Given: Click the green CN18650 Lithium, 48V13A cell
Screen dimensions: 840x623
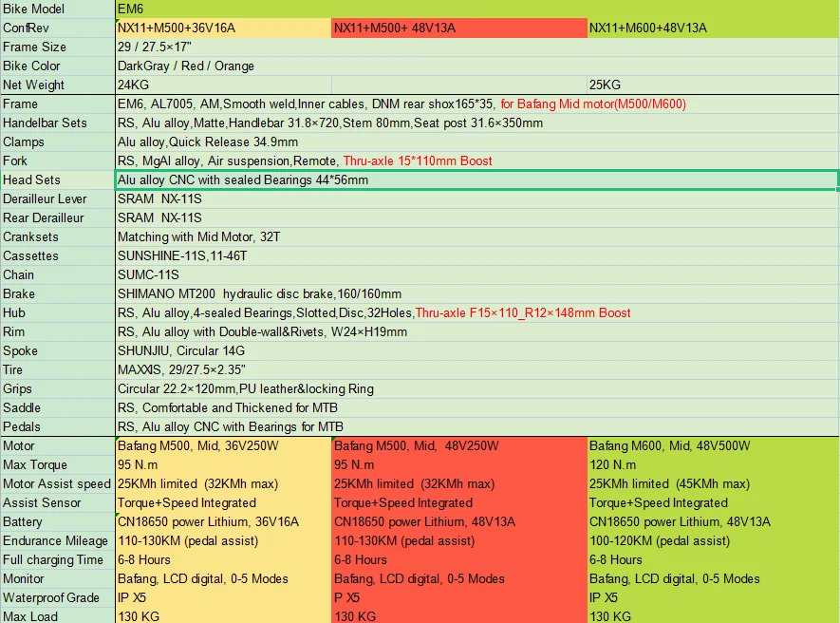Looking at the screenshot, I should (714, 521).
